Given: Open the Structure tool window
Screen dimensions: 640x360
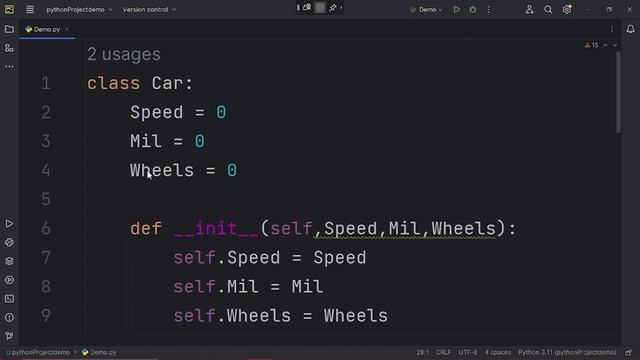Looking at the screenshot, I should point(9,48).
